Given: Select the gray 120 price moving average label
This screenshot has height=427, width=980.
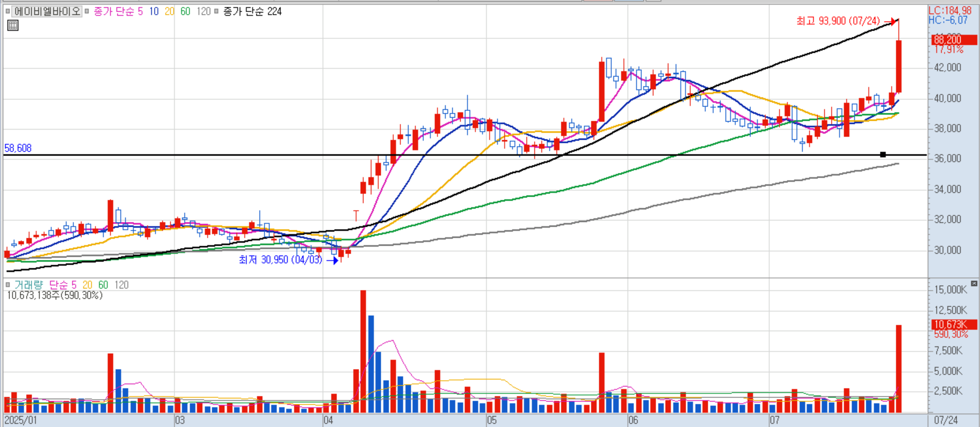Looking at the screenshot, I should 203,11.
